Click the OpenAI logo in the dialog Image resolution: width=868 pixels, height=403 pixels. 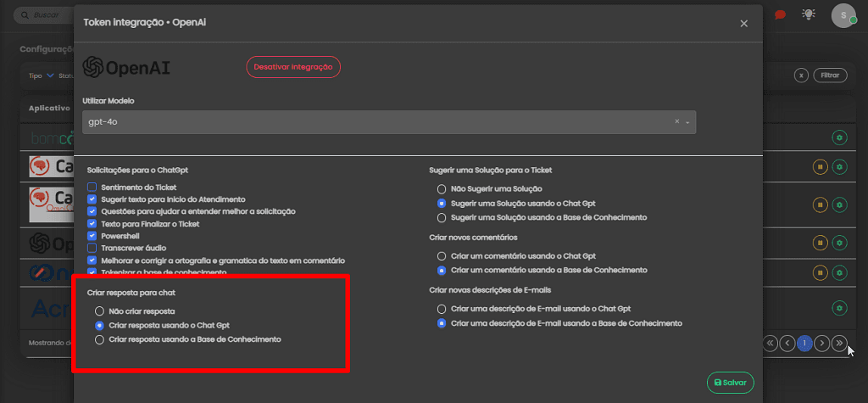click(x=126, y=68)
